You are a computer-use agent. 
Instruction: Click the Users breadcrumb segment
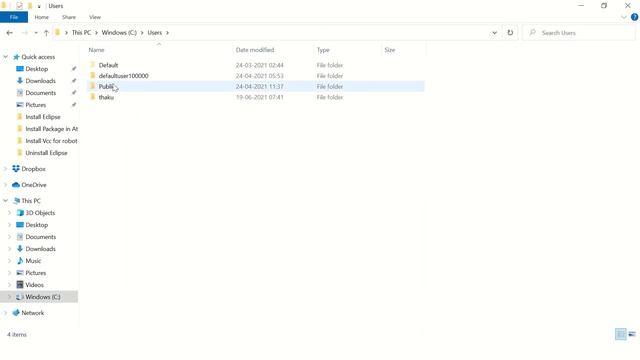[155, 33]
